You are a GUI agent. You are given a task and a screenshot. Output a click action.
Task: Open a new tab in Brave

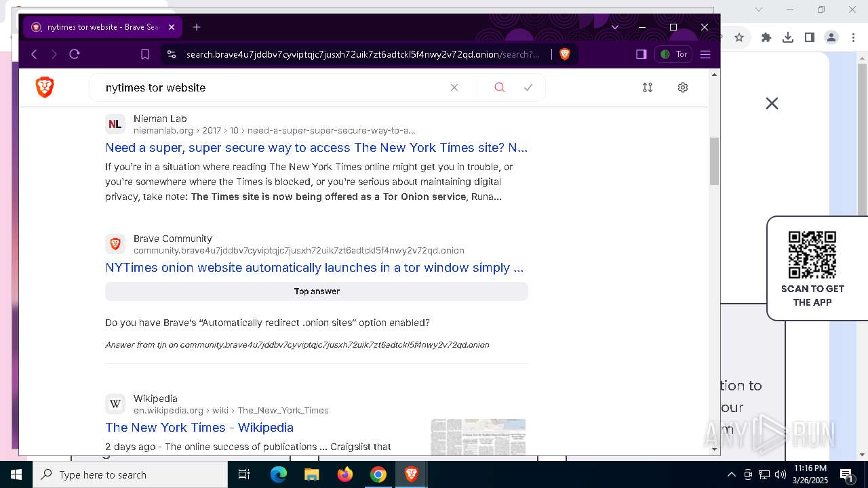click(x=197, y=27)
